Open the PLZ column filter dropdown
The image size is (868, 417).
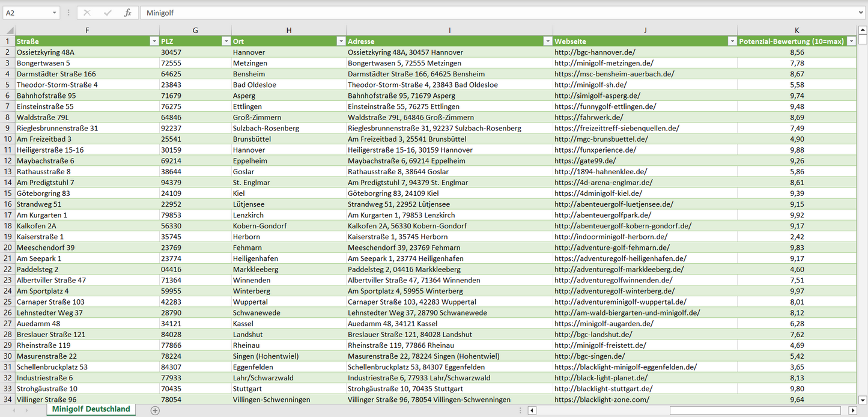[x=226, y=41]
